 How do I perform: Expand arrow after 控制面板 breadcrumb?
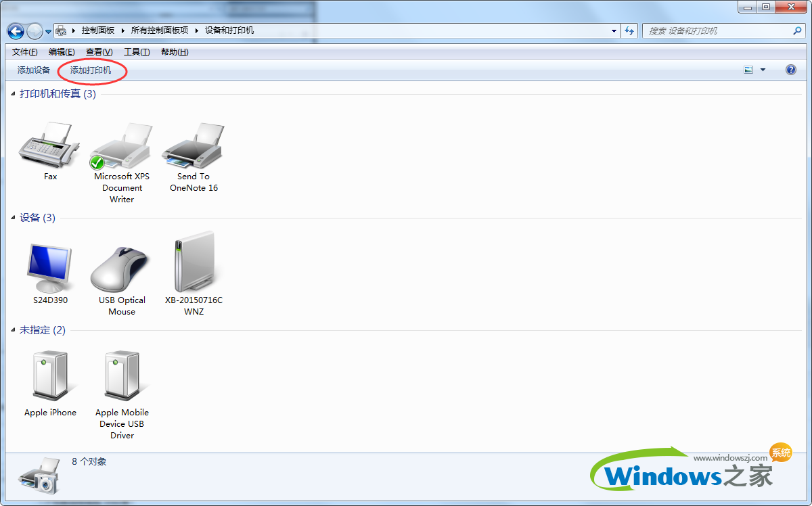point(123,31)
